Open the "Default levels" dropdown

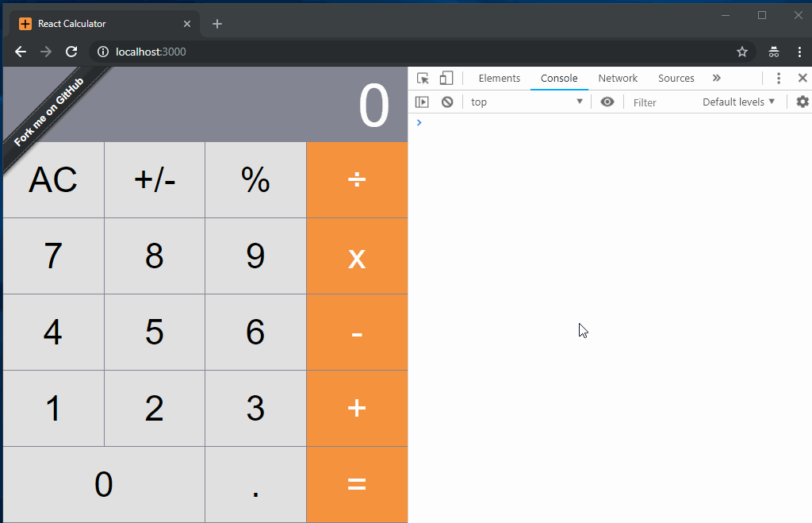tap(737, 102)
